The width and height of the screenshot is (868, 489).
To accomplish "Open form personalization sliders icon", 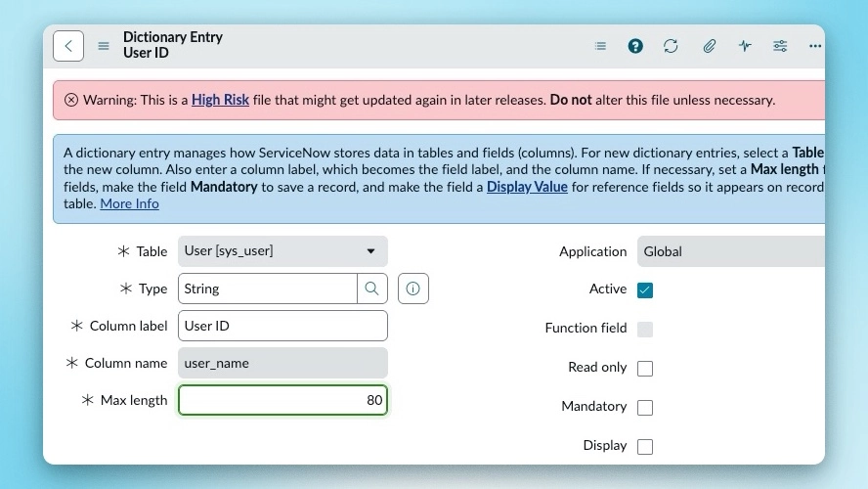I will tap(780, 46).
